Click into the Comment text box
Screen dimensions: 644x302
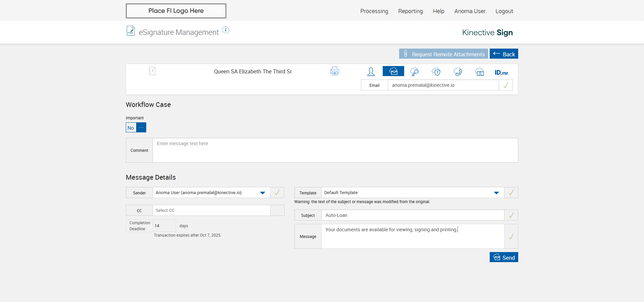coord(335,150)
